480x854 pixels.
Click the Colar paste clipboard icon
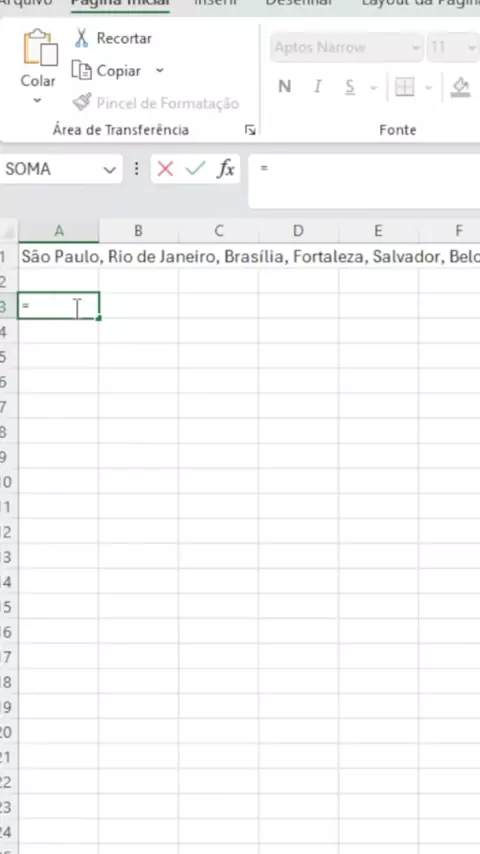(40, 48)
